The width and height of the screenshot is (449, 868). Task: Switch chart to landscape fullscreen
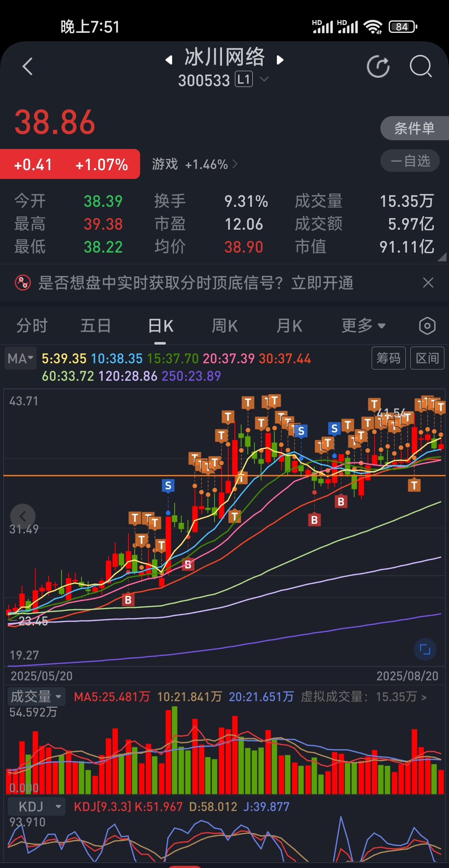click(x=425, y=649)
